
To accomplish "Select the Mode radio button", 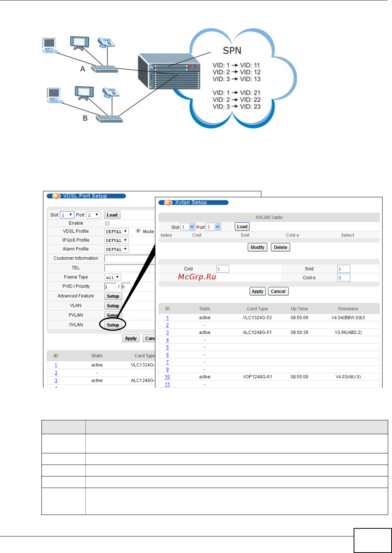I will click(138, 231).
